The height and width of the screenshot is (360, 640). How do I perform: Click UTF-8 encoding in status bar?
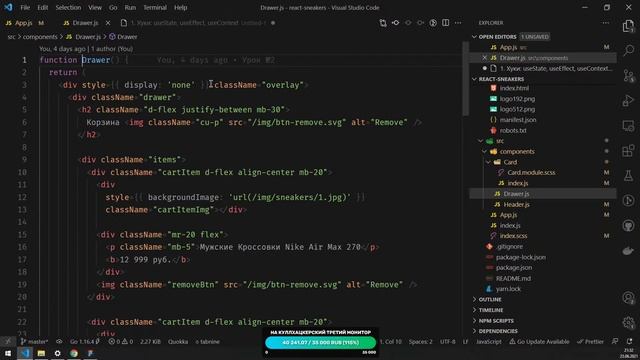pos(447,342)
